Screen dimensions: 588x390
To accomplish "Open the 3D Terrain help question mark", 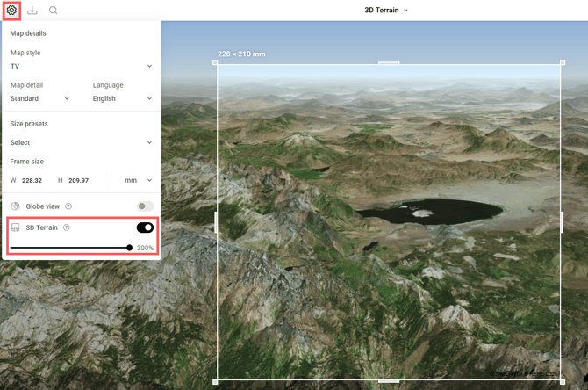I will (x=67, y=227).
